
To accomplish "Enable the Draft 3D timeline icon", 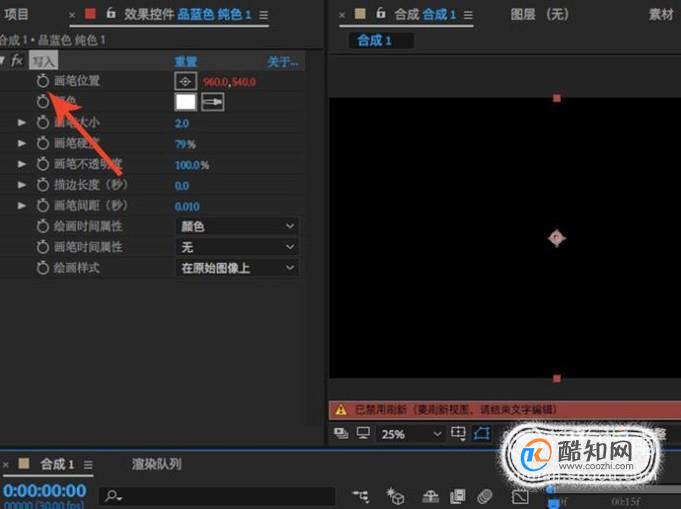I will (396, 496).
